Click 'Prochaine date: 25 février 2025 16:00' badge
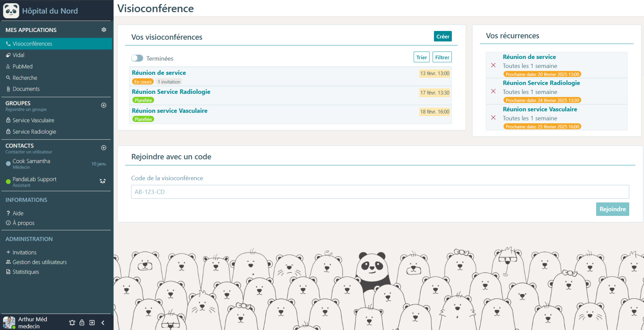Screen dimensions: 644x330 tap(542, 127)
